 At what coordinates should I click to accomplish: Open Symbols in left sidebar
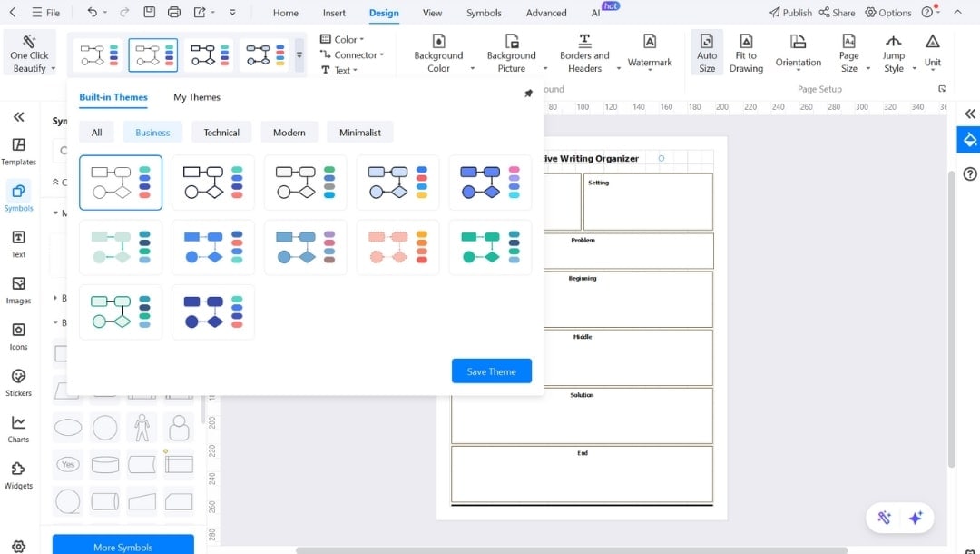pos(19,197)
